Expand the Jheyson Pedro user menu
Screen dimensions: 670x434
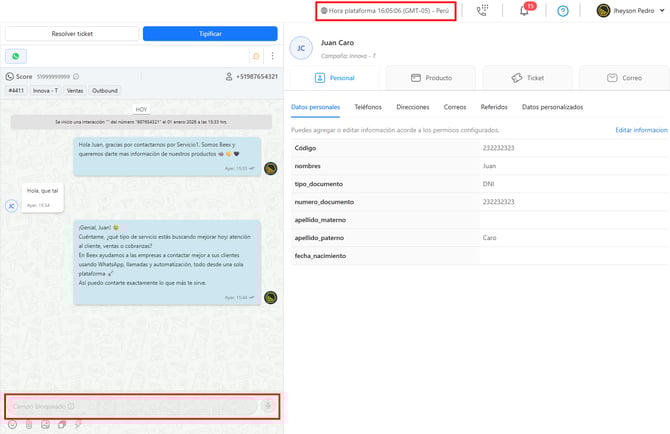(632, 11)
